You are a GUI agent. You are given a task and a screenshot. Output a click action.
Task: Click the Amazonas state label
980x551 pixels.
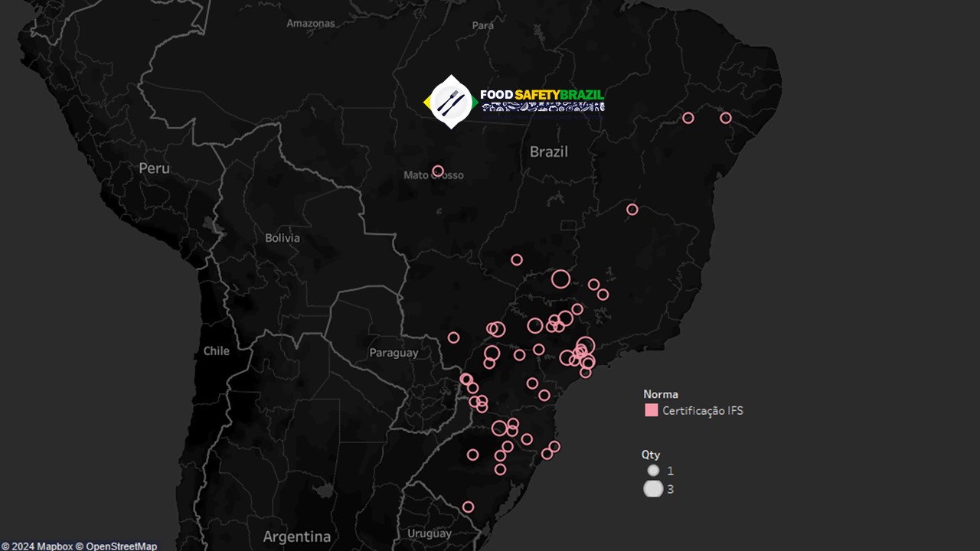click(x=311, y=23)
